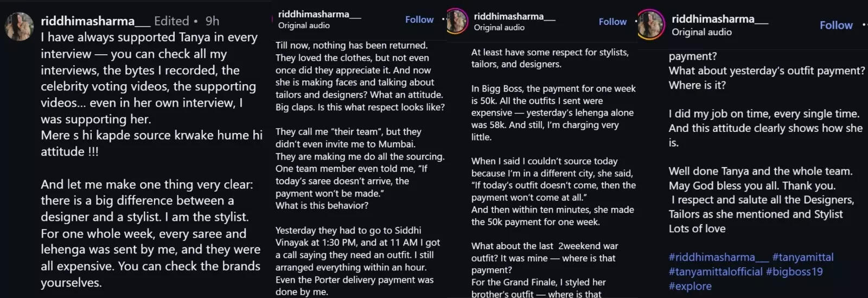
Task: Open the #tanyamittalofficial hashtag
Action: 716,272
